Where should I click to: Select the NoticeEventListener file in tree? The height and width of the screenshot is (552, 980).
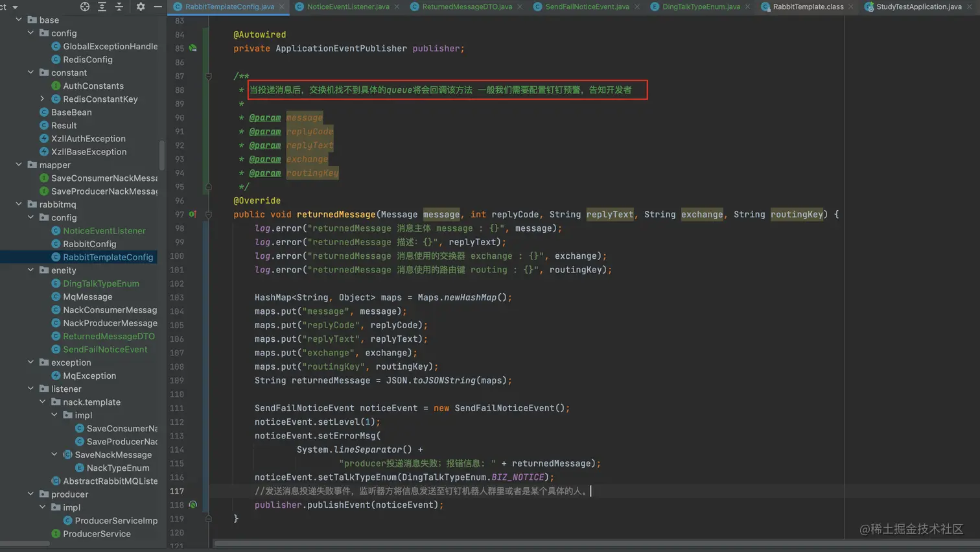99,231
